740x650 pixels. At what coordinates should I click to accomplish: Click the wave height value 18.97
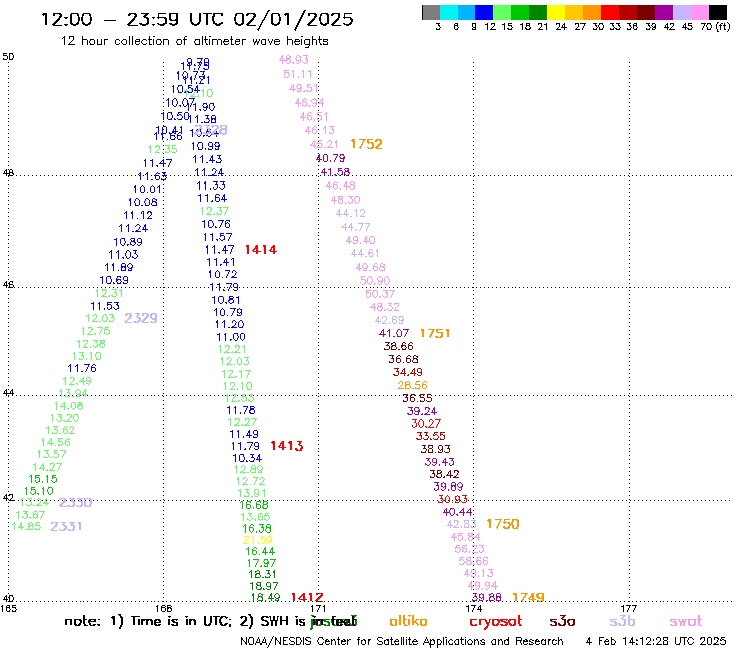(x=264, y=586)
